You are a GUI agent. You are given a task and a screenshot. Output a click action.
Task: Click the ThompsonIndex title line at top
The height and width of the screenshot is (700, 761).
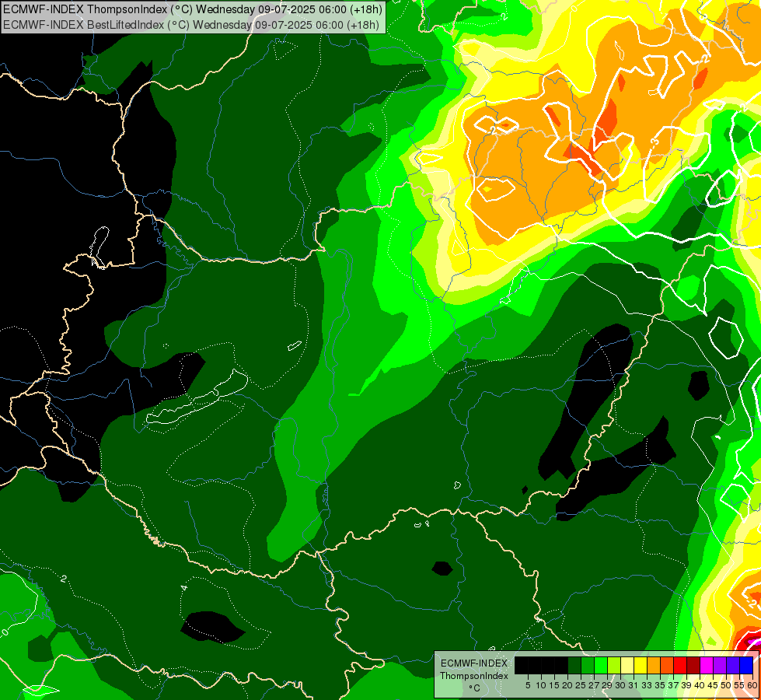(x=193, y=9)
